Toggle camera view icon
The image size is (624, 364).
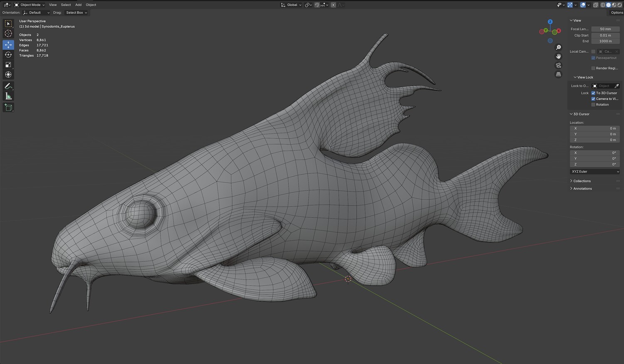(x=558, y=65)
